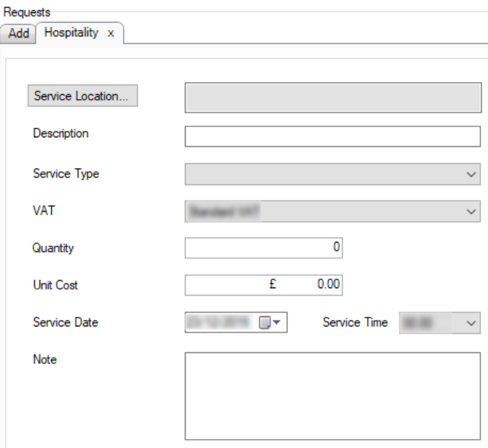Click the Quantity input field
The height and width of the screenshot is (448, 488).
(263, 248)
